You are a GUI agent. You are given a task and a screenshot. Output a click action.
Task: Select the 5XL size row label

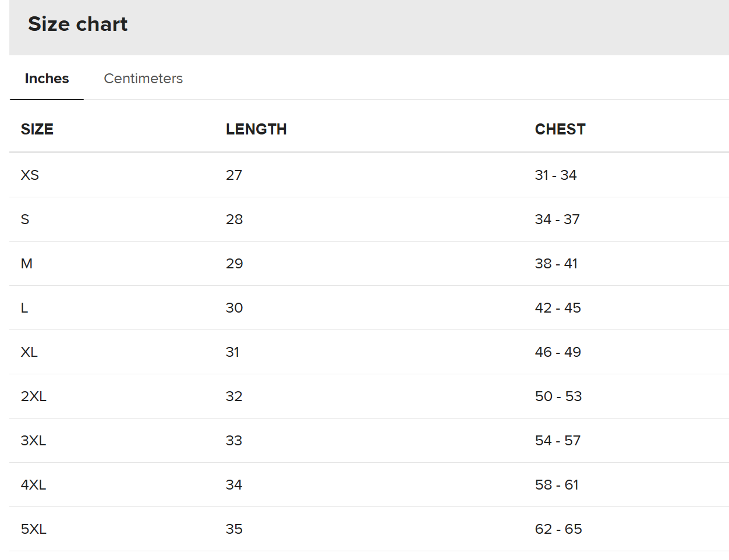click(x=34, y=529)
